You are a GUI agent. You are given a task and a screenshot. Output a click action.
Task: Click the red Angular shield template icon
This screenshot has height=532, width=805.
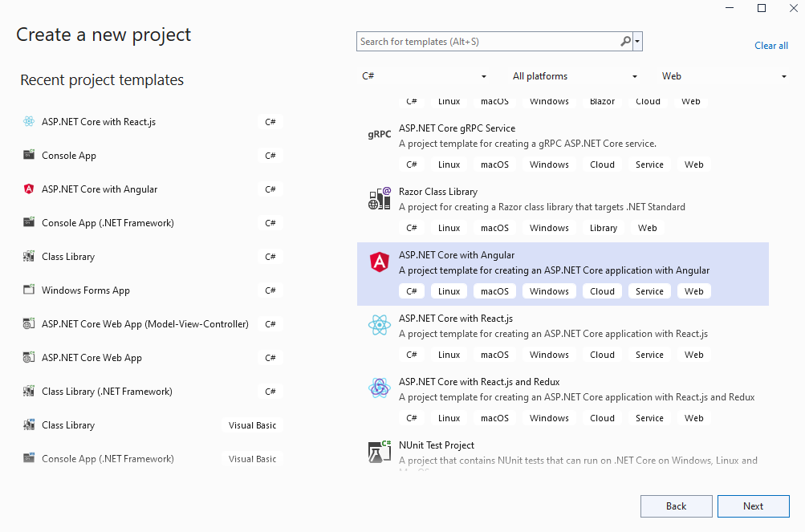coord(379,262)
